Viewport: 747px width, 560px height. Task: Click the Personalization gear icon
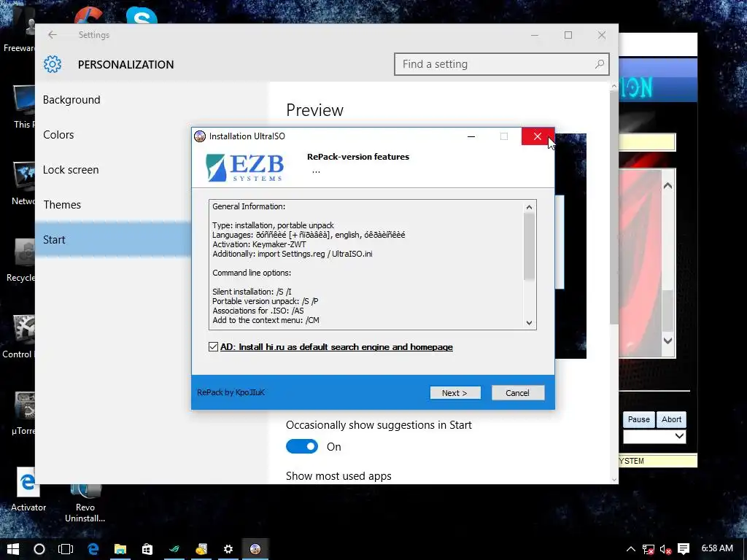(53, 64)
